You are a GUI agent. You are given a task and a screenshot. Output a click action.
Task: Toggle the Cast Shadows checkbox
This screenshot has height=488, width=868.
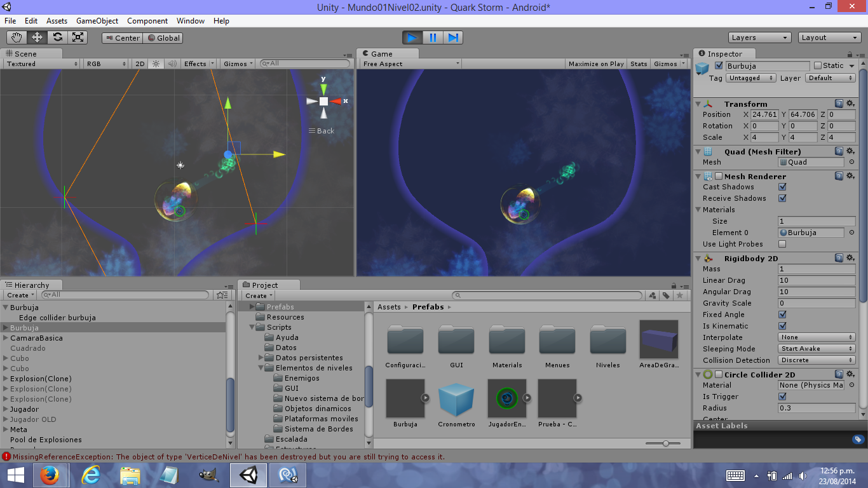782,187
